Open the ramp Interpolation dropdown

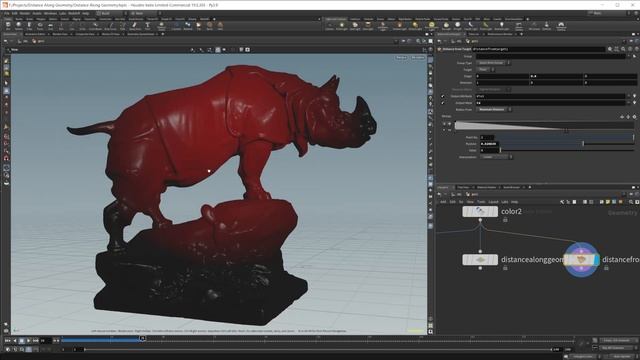click(x=496, y=157)
